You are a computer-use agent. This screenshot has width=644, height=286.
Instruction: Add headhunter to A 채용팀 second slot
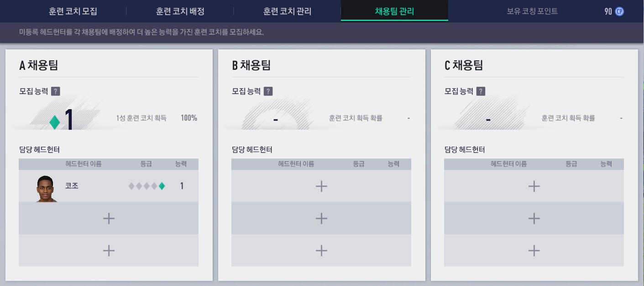pyautogui.click(x=109, y=218)
